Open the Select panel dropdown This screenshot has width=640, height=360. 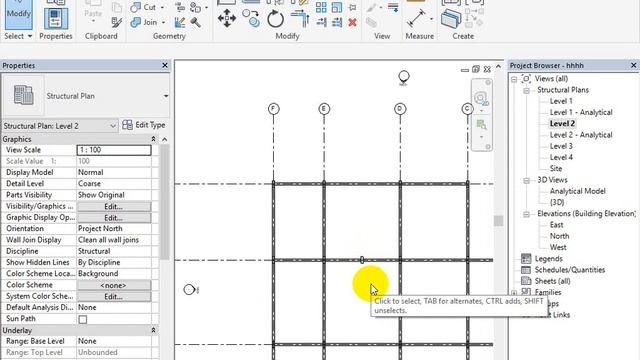[18, 36]
